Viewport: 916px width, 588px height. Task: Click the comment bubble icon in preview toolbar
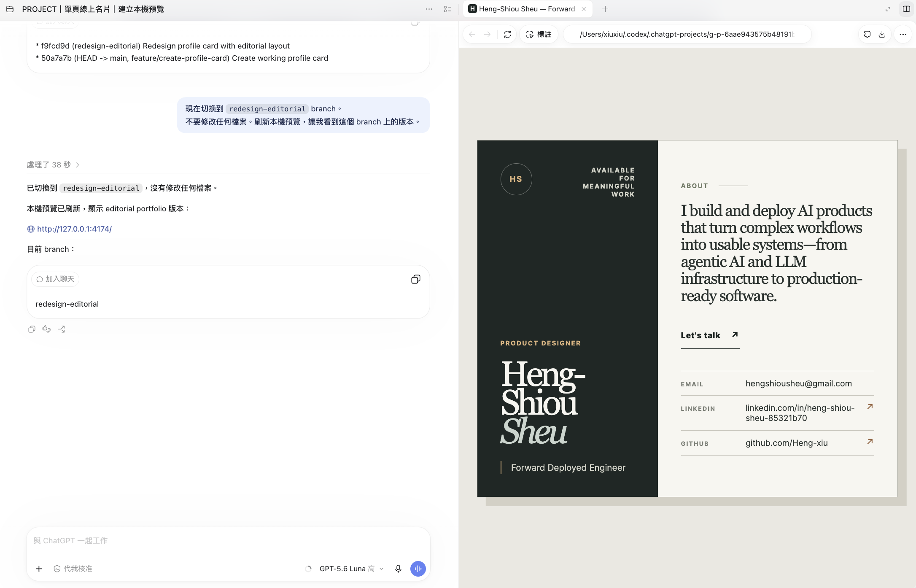[867, 34]
